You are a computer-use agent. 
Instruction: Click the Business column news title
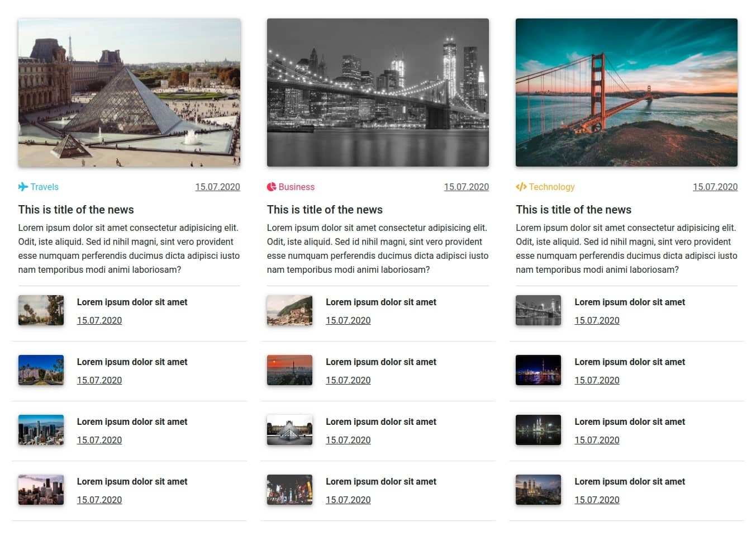(325, 210)
